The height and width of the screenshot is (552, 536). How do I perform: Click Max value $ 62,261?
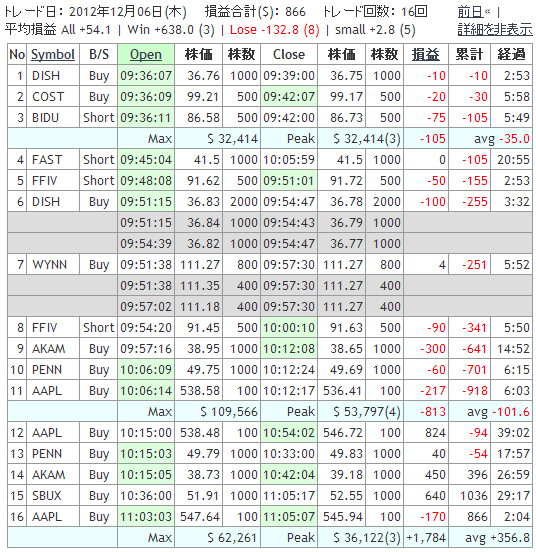(x=232, y=538)
